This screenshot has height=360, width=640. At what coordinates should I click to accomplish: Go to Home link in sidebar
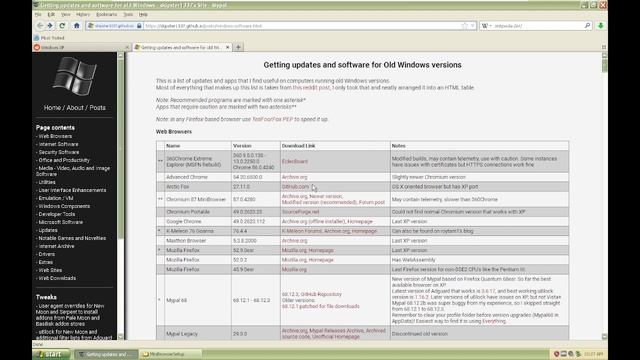[52, 108]
